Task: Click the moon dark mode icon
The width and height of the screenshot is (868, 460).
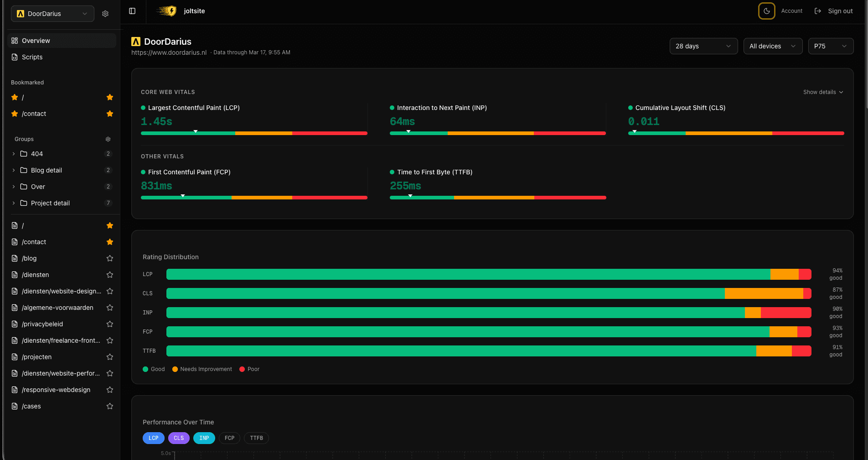Action: [x=766, y=10]
